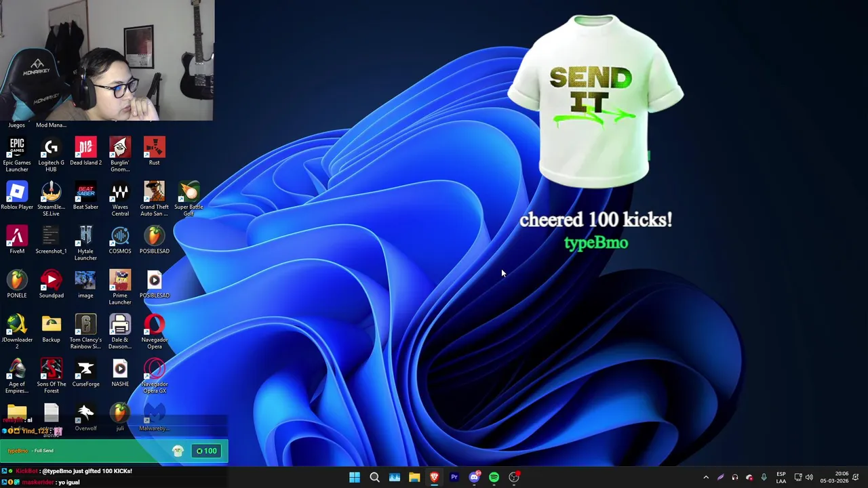
Task: Select the Dale & Dawson printer icon
Action: (x=120, y=331)
